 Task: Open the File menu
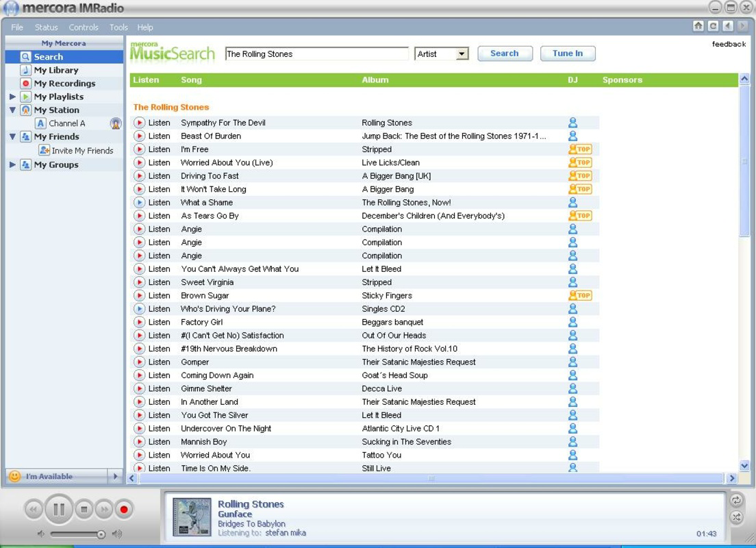pyautogui.click(x=17, y=27)
